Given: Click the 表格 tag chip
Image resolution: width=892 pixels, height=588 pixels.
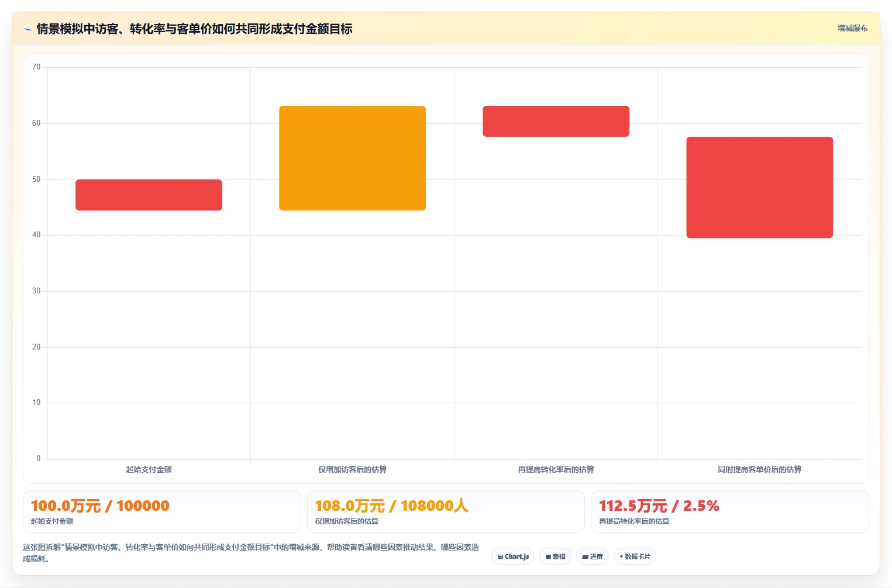Looking at the screenshot, I should 555,556.
